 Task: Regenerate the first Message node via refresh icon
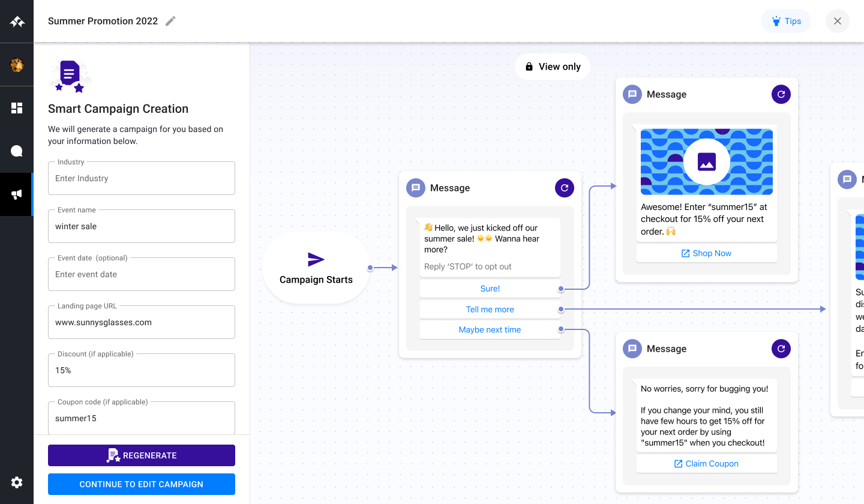tap(564, 187)
